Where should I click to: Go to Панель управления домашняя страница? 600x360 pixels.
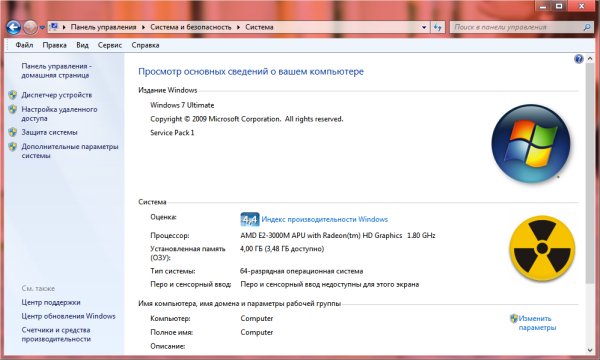[57, 71]
